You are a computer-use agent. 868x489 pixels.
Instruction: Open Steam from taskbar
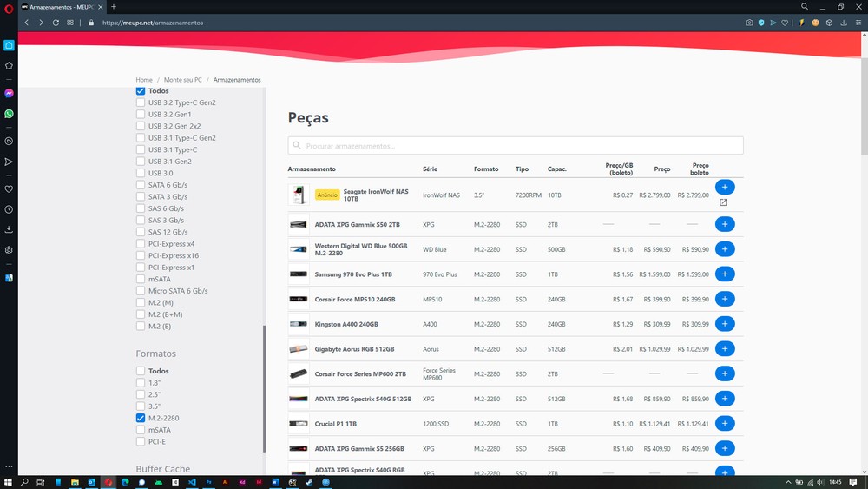tap(309, 482)
